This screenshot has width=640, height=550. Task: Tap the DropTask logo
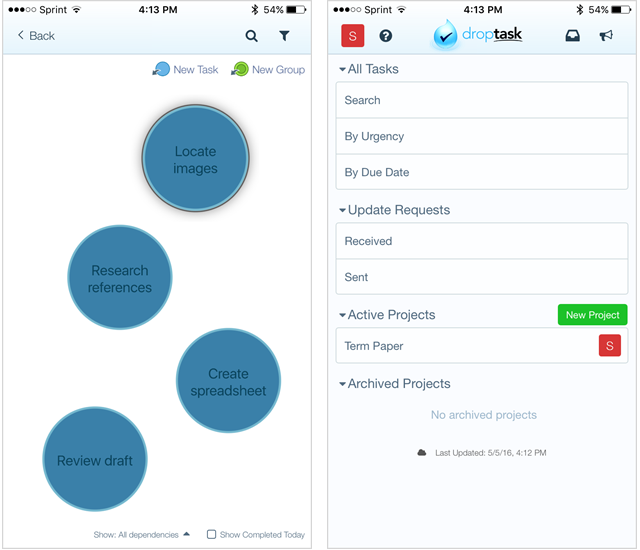pos(477,35)
